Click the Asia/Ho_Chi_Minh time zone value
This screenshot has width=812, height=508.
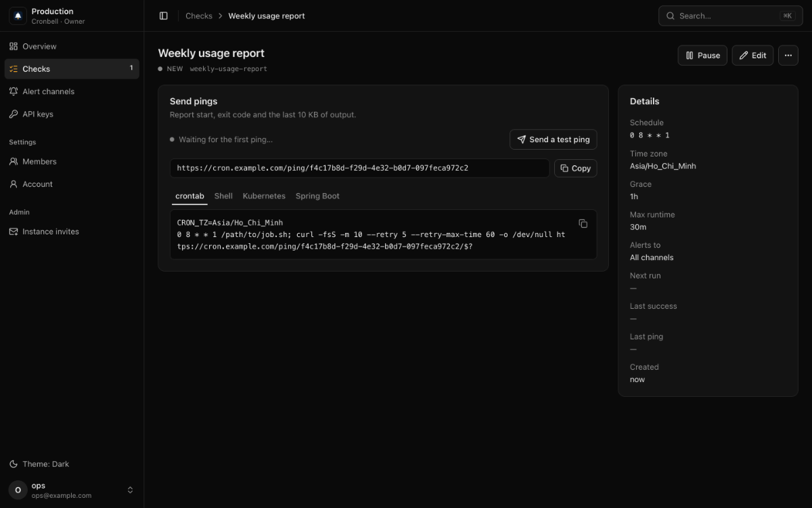point(662,166)
